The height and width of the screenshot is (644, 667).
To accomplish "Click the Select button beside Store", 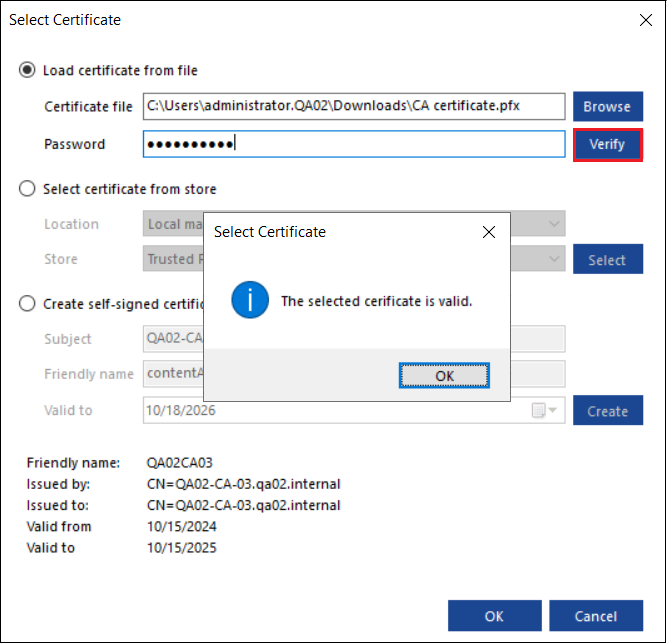I will (x=607, y=260).
